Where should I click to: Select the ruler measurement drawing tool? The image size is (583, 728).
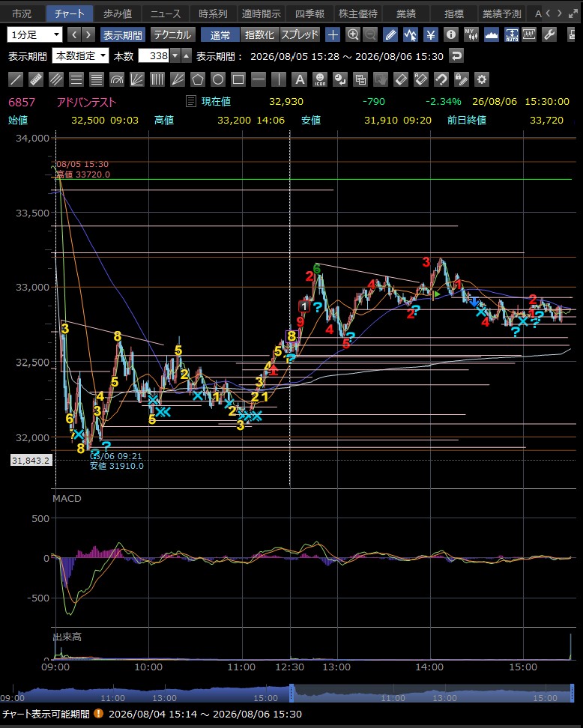[x=36, y=79]
